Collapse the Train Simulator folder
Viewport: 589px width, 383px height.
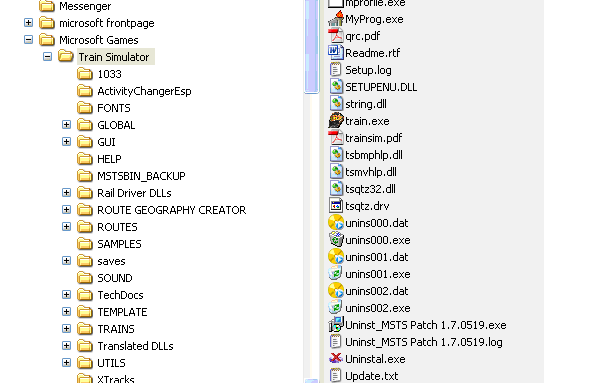point(47,57)
